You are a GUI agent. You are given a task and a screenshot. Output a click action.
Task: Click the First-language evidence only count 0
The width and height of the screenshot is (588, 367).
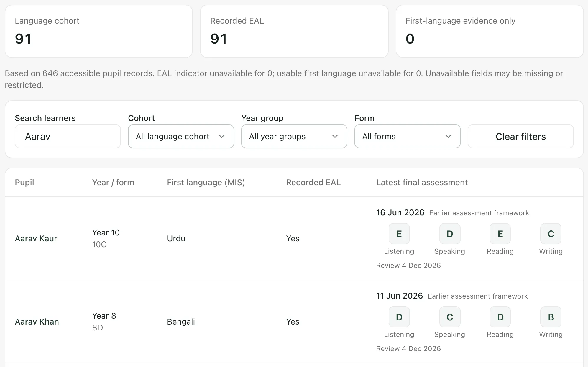tap(410, 39)
